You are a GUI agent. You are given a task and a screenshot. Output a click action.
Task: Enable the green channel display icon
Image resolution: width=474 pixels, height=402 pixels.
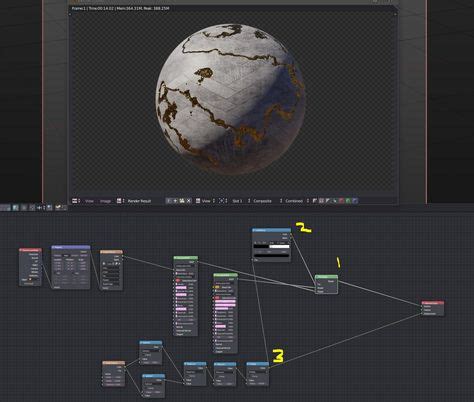tap(348, 201)
